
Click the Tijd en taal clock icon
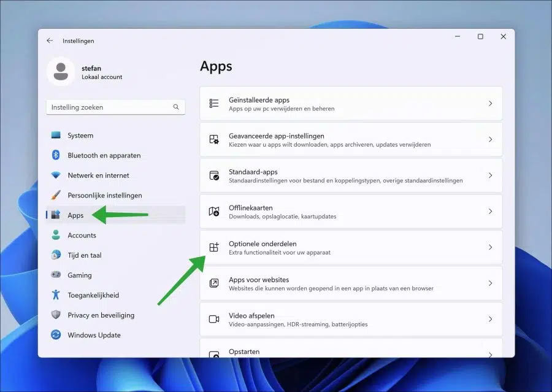click(x=56, y=255)
